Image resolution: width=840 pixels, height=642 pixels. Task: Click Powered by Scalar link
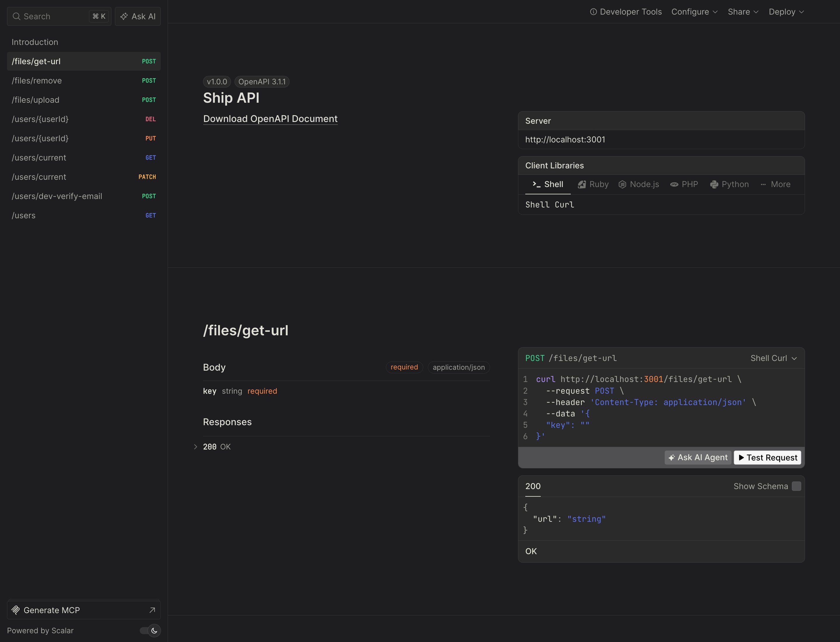coord(40,631)
